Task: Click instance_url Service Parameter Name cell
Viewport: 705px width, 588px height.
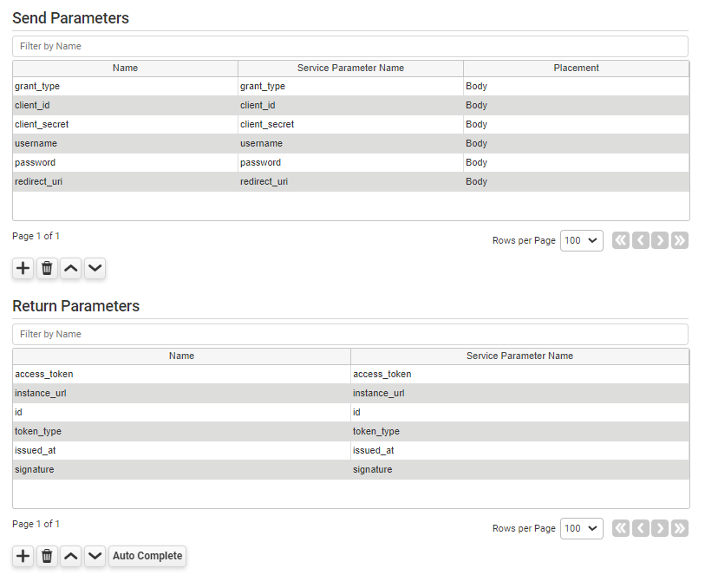Action: tap(519, 394)
